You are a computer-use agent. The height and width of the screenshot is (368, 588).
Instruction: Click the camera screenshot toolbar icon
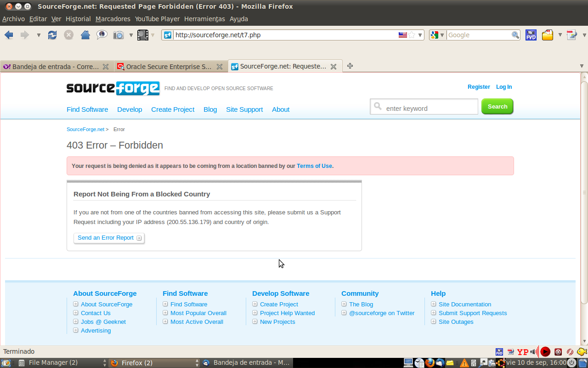coord(119,35)
